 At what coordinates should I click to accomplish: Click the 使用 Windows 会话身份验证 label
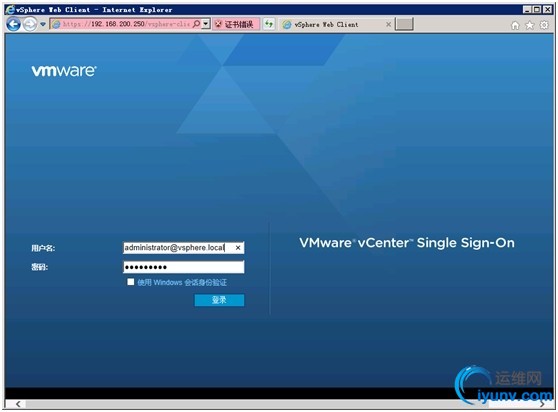point(182,282)
